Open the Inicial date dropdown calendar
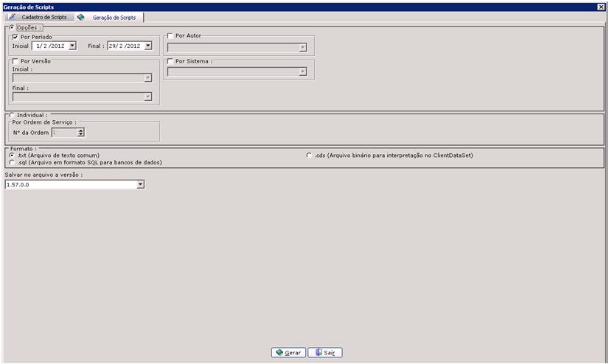Image resolution: width=609 pixels, height=364 pixels. pos(72,46)
